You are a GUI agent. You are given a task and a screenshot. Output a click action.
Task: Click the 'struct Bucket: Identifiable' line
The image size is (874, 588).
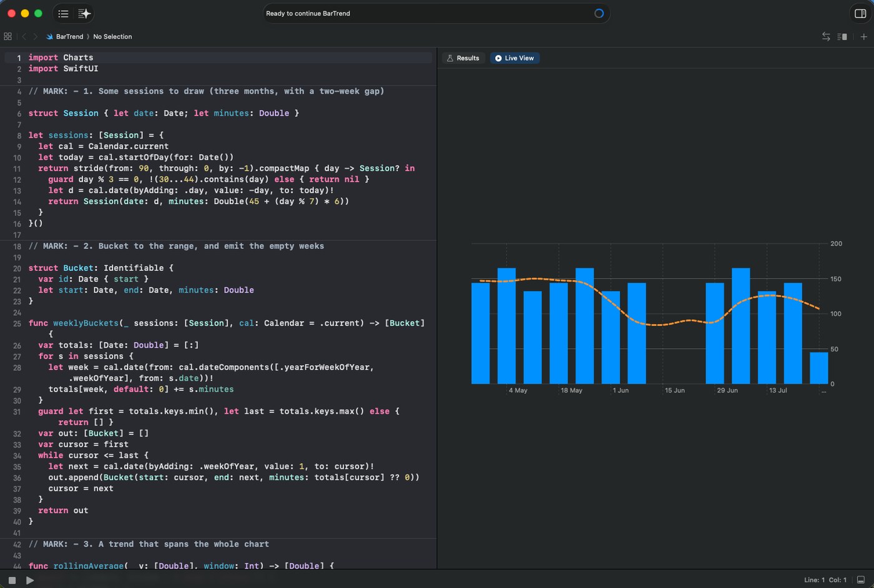click(x=101, y=268)
